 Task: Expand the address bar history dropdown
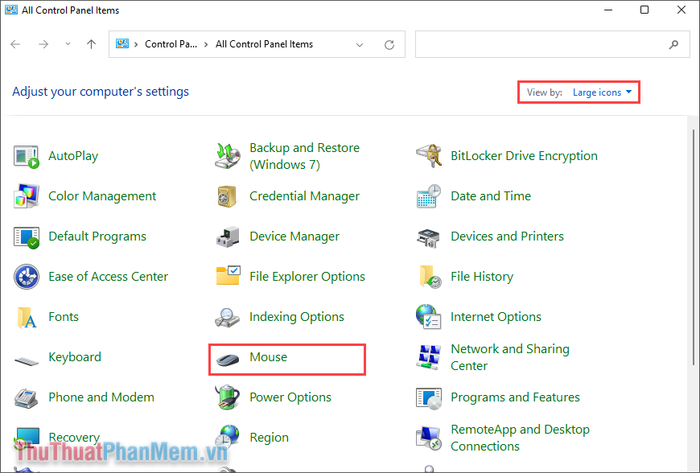coord(359,45)
